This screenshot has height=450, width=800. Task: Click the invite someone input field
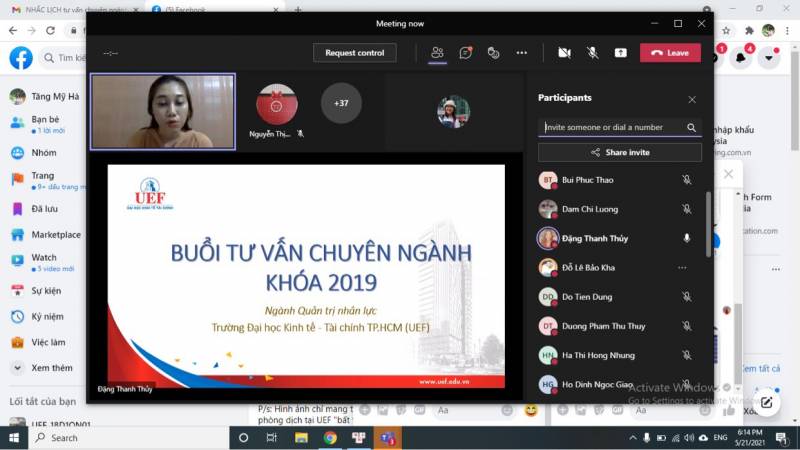(612, 128)
